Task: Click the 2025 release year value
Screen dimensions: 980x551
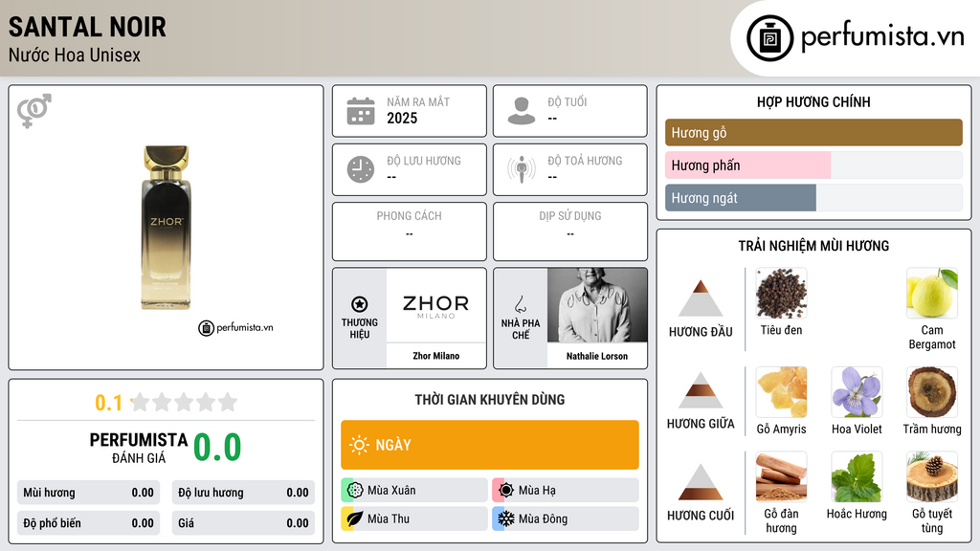Action: point(402,118)
